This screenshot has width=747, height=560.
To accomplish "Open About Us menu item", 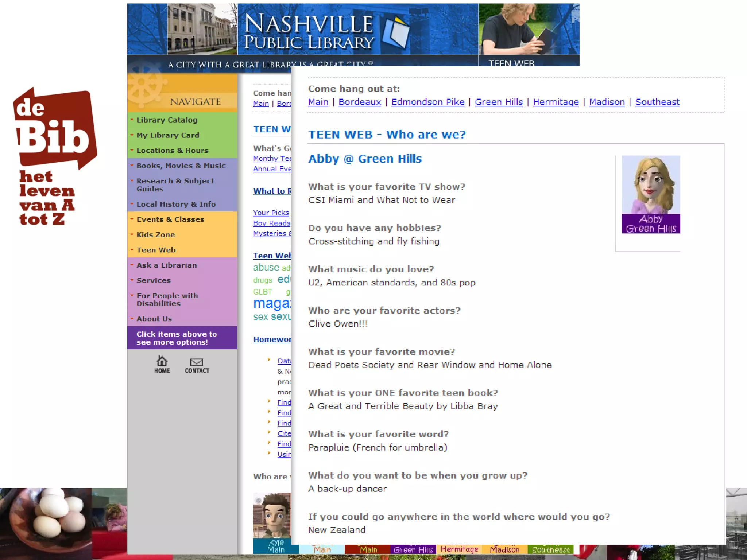I will pyautogui.click(x=154, y=319).
